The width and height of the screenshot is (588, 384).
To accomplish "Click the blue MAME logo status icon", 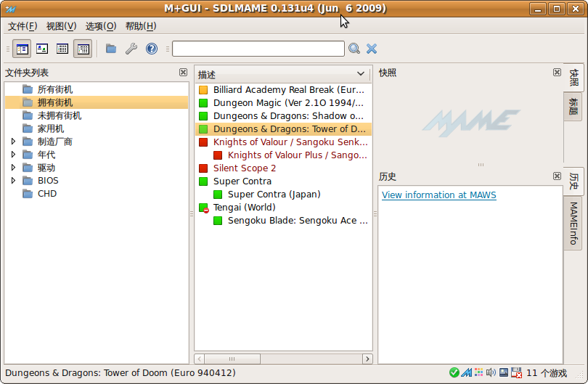I will 467,373.
